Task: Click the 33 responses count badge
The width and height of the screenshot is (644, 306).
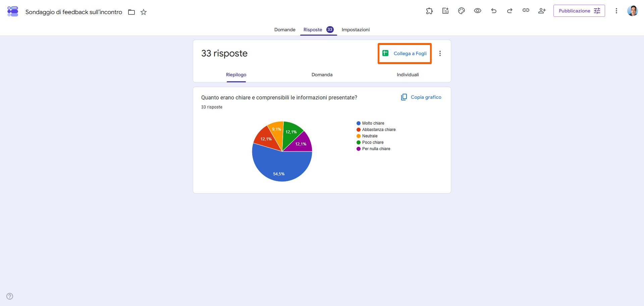Action: (330, 30)
